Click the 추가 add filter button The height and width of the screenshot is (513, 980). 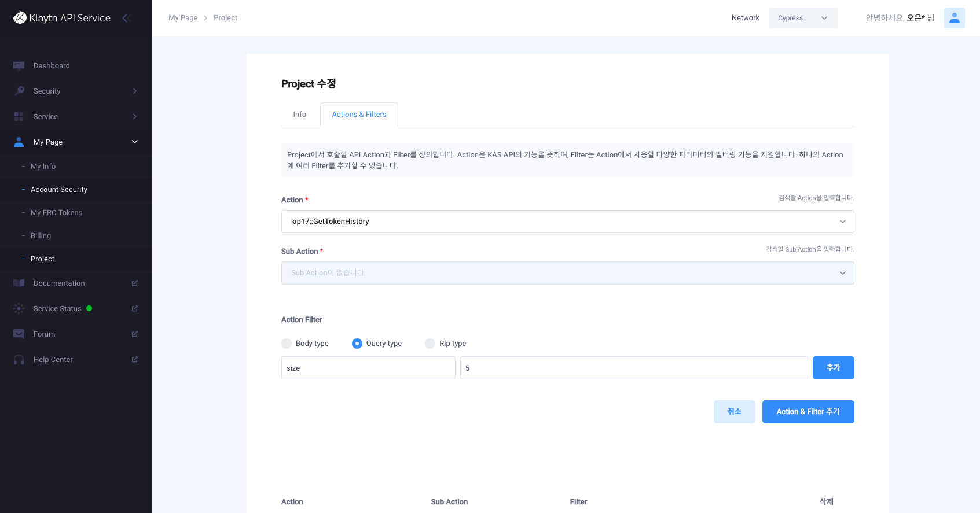point(834,368)
